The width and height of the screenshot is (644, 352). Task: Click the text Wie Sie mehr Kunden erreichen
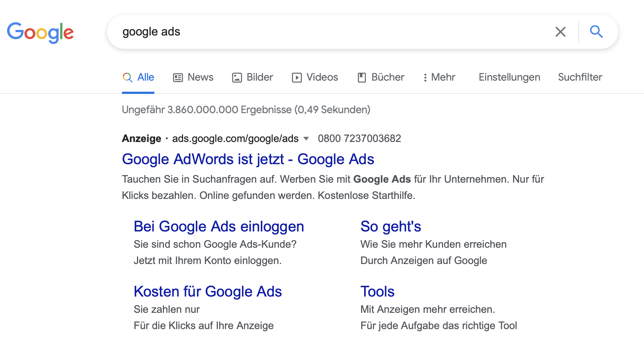(433, 244)
